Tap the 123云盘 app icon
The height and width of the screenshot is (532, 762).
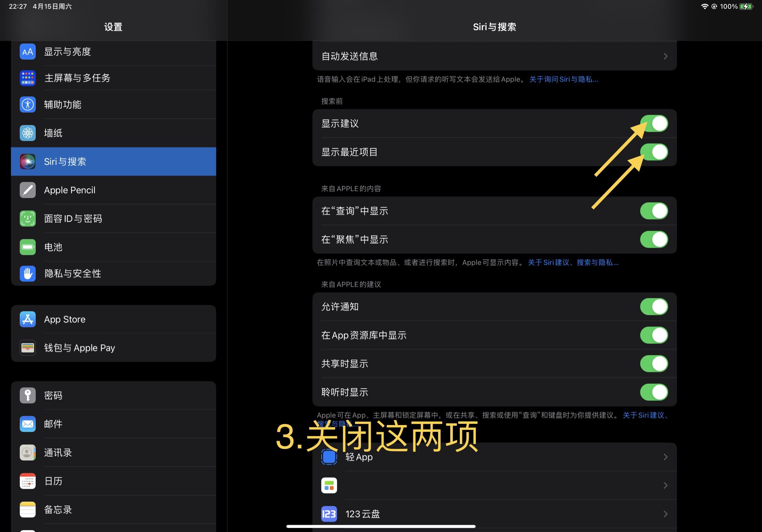tap(329, 514)
